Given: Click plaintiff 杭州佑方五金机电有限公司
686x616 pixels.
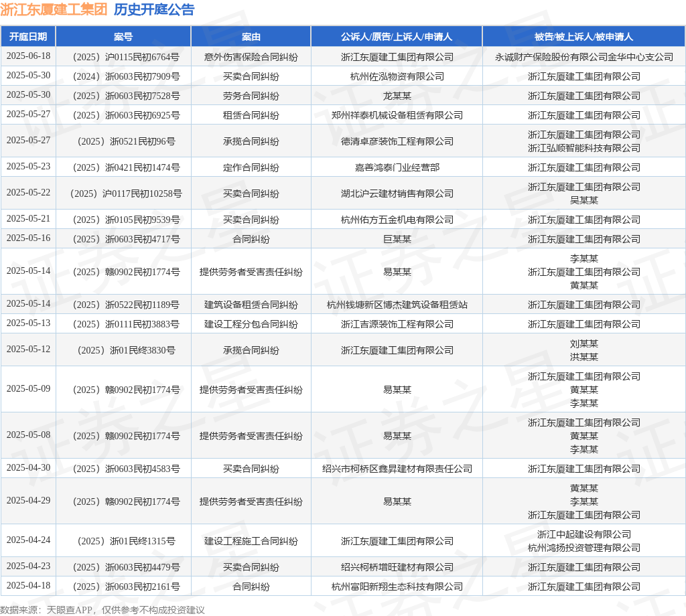Looking at the screenshot, I should coord(397,220).
